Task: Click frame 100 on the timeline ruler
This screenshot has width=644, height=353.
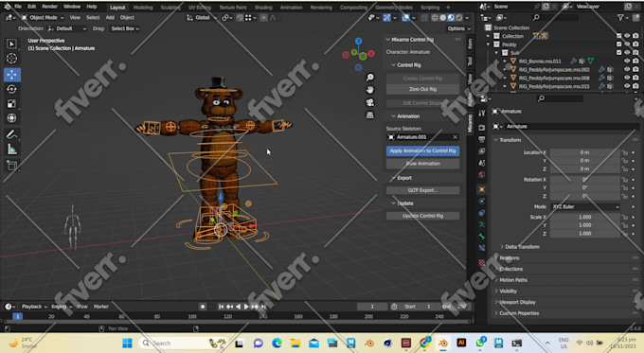Action: (192, 316)
